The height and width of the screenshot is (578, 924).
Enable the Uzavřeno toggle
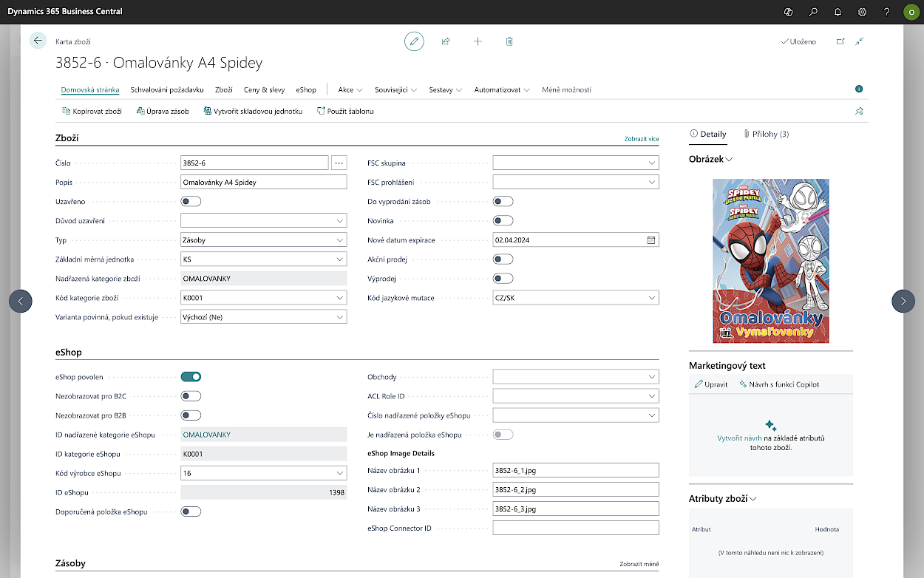click(x=191, y=201)
